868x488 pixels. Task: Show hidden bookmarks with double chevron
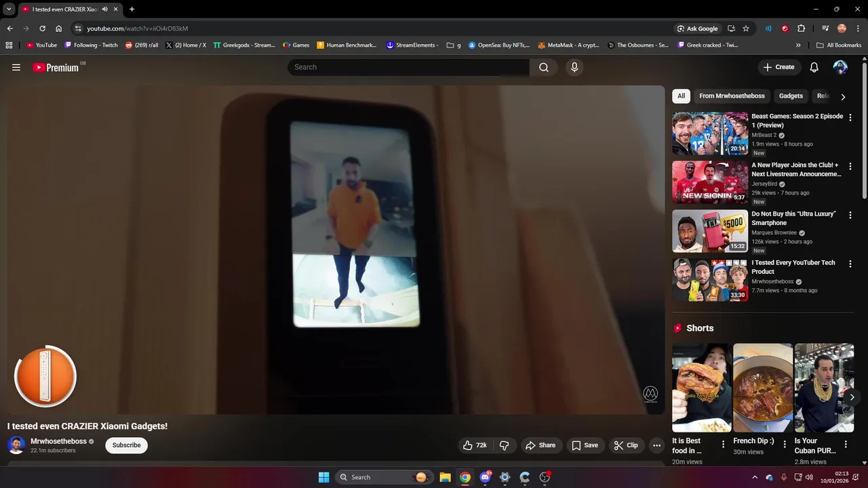point(798,45)
